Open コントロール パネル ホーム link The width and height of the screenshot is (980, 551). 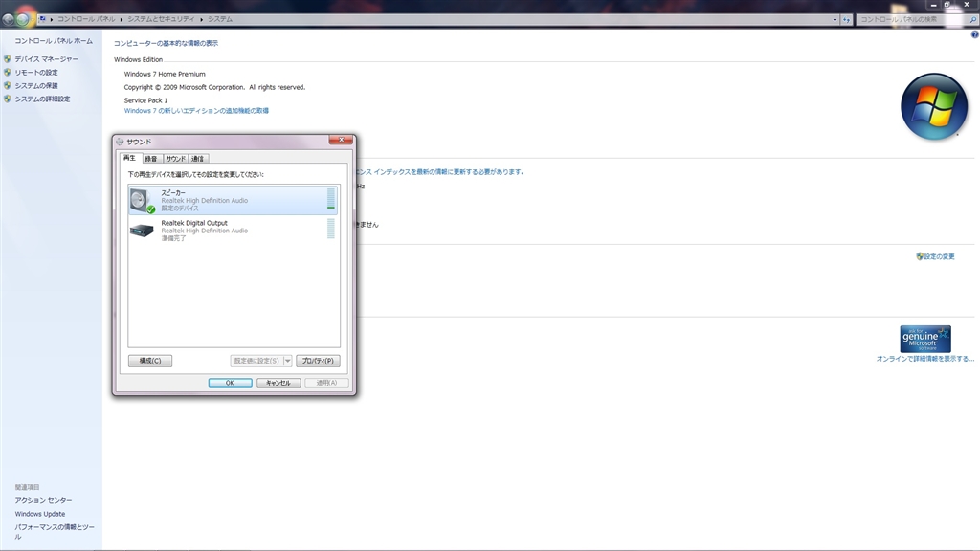54,41
